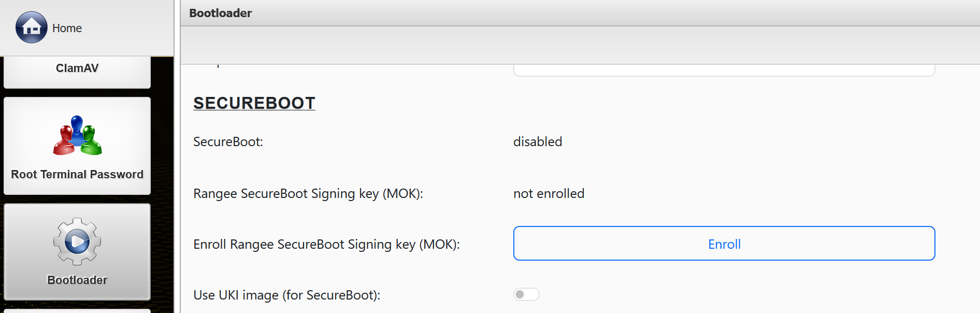Click the SecureBoot 'disabled' status text
This screenshot has width=980, height=313.
[537, 141]
